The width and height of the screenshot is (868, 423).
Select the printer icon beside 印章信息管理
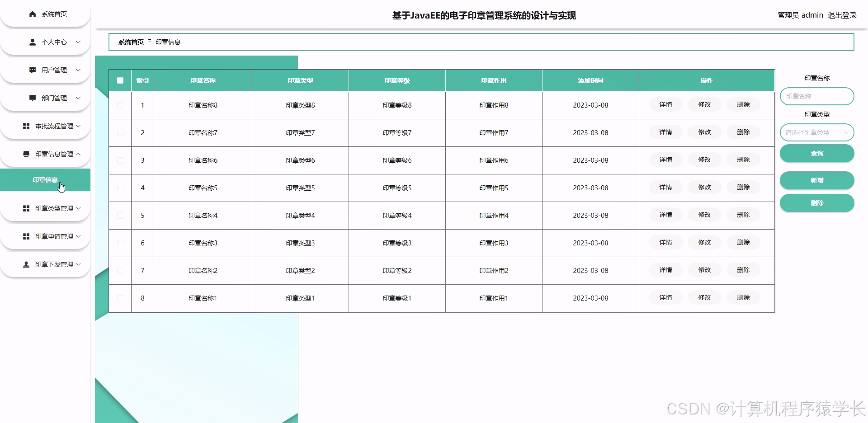(26, 154)
